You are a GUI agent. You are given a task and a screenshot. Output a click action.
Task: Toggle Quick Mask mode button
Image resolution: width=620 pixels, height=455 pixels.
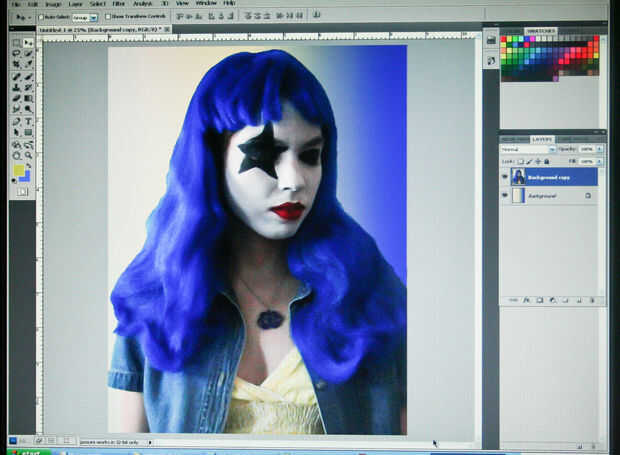pyautogui.click(x=22, y=192)
